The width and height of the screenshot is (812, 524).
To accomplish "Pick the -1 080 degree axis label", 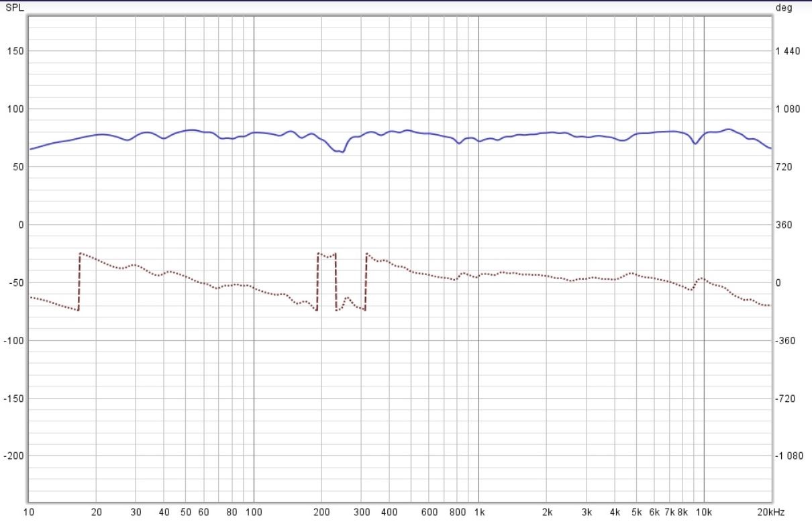I will pos(789,456).
